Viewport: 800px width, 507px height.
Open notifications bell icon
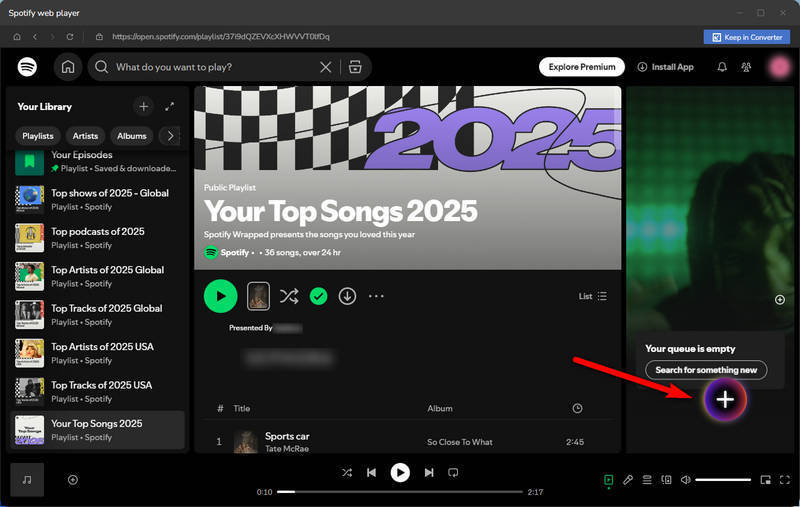click(722, 67)
